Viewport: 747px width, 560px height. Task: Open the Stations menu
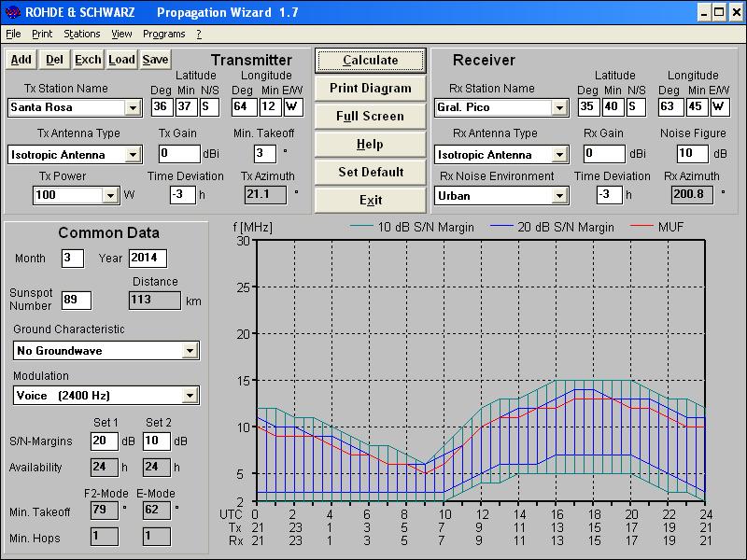click(82, 34)
